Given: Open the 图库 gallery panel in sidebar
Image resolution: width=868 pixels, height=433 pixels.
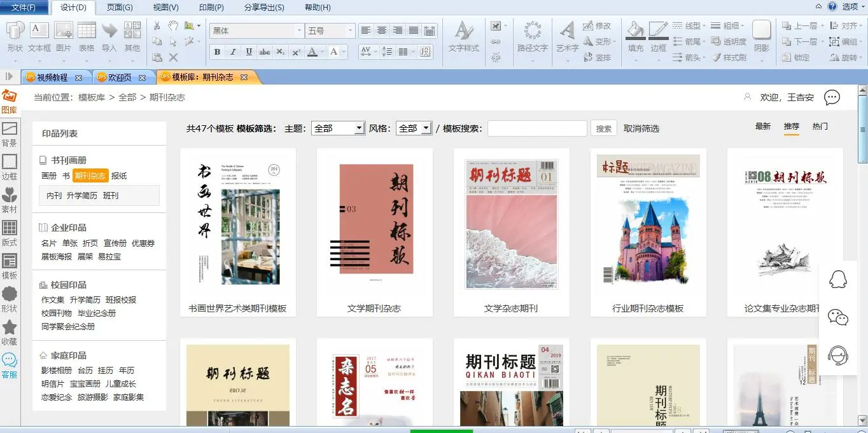Looking at the screenshot, I should click(10, 102).
